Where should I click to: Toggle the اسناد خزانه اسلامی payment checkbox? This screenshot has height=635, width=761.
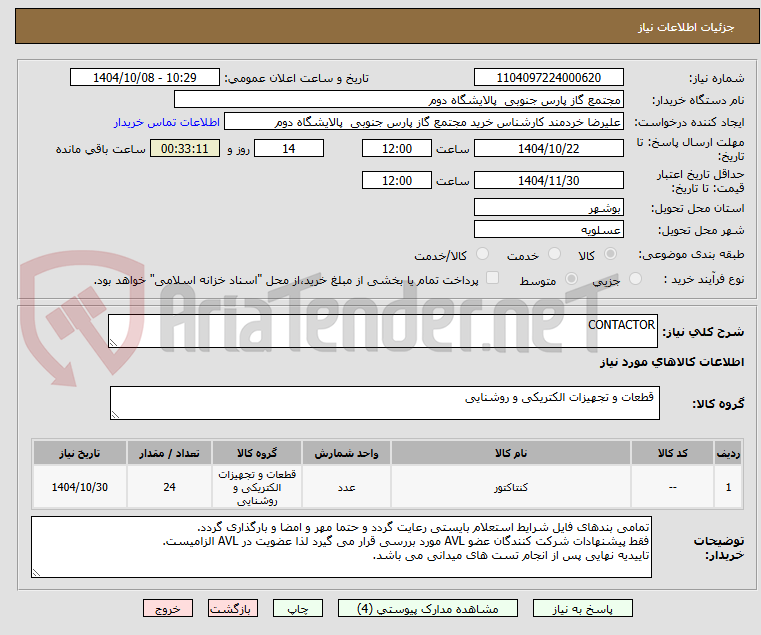(492, 278)
